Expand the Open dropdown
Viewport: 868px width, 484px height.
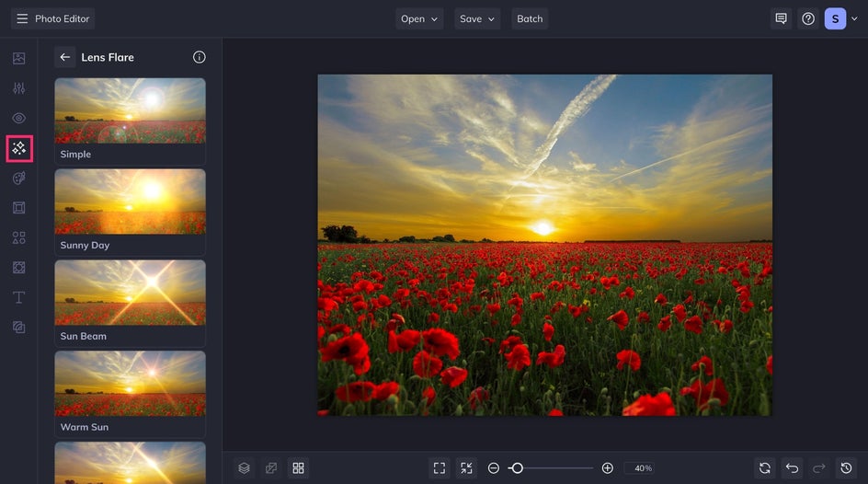point(419,18)
